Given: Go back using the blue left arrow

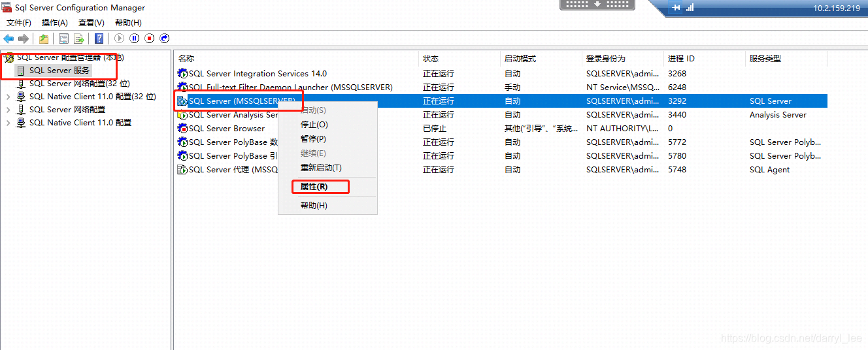Looking at the screenshot, I should click(8, 39).
